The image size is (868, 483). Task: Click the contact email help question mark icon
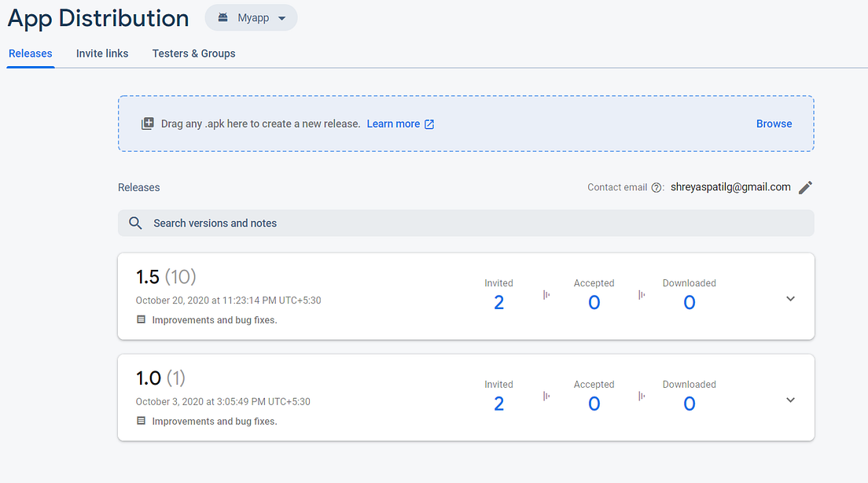656,187
